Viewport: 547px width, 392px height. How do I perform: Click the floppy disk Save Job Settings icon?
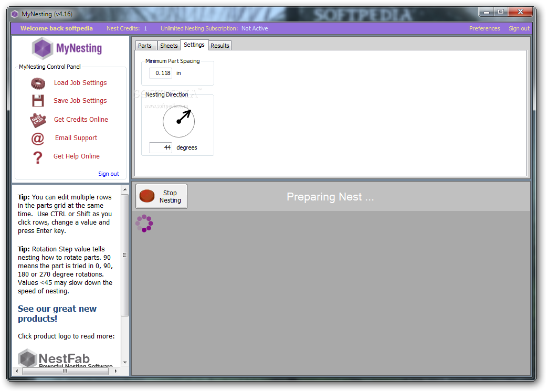click(x=38, y=101)
